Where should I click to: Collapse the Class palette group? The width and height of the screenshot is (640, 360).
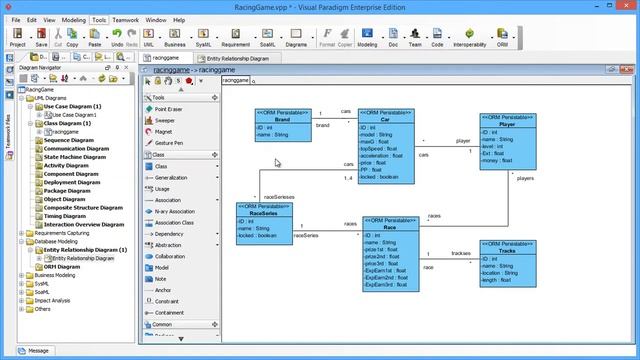[x=215, y=155]
